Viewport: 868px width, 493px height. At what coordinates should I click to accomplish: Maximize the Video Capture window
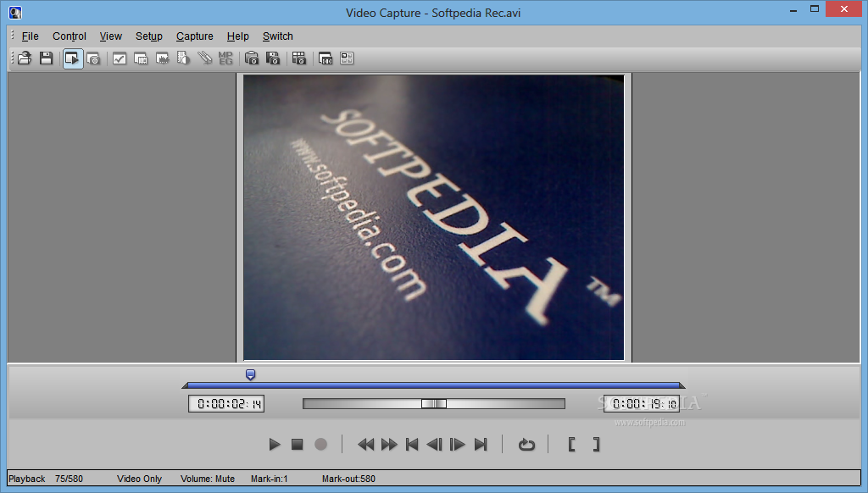[815, 8]
